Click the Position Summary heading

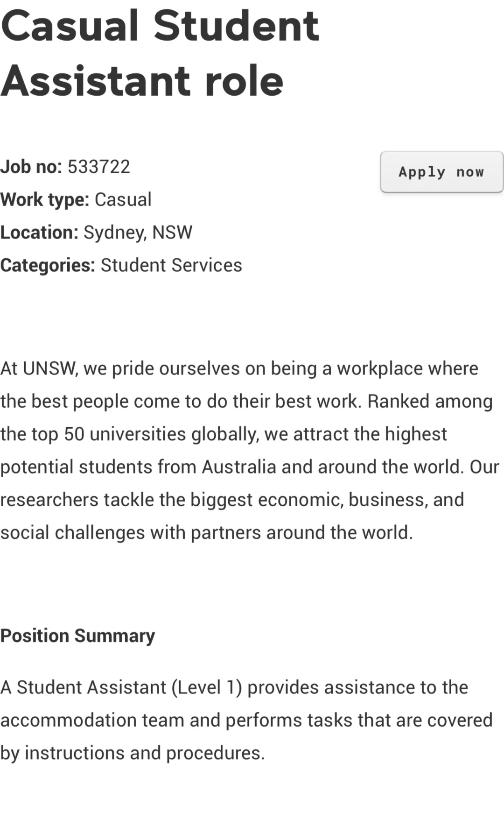pyautogui.click(x=77, y=636)
